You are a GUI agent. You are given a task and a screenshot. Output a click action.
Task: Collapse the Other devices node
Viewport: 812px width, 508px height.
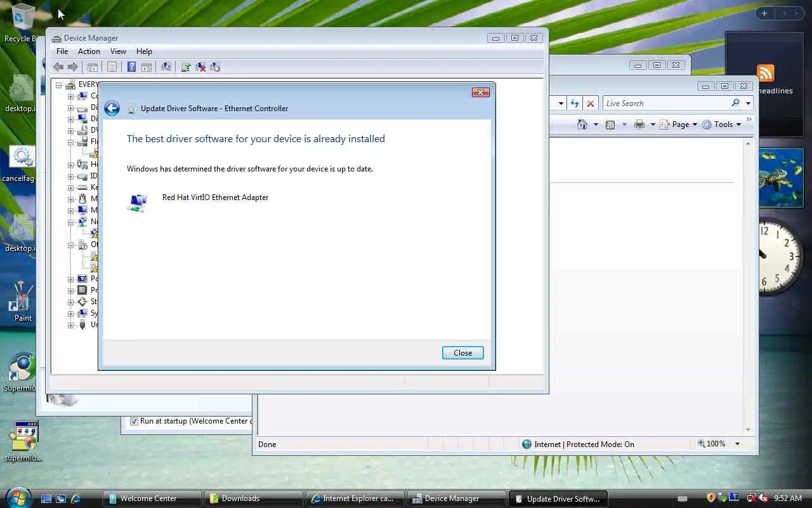(x=71, y=245)
